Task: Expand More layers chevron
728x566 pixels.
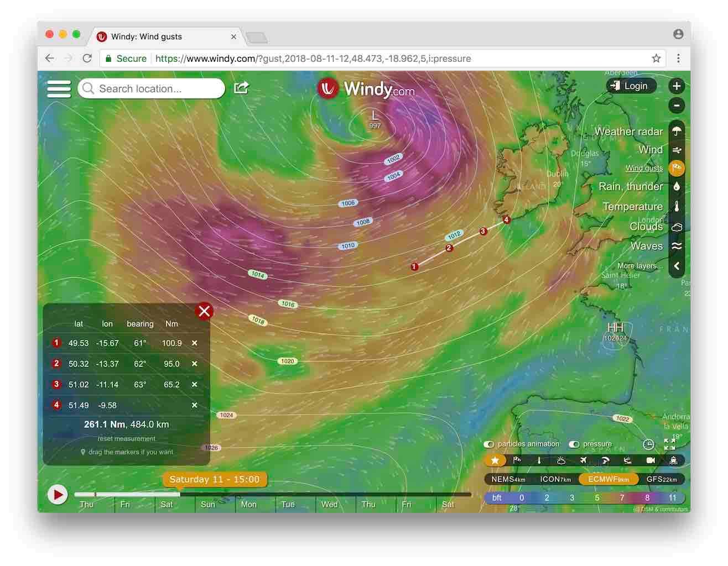Action: pos(676,266)
